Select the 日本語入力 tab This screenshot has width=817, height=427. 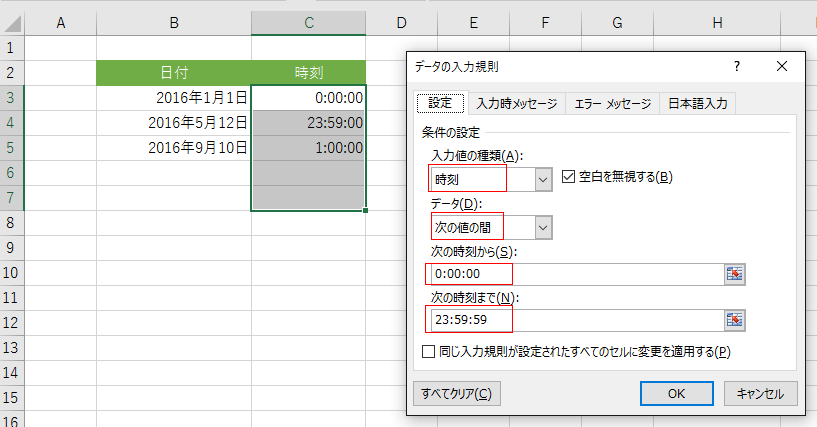tap(698, 103)
